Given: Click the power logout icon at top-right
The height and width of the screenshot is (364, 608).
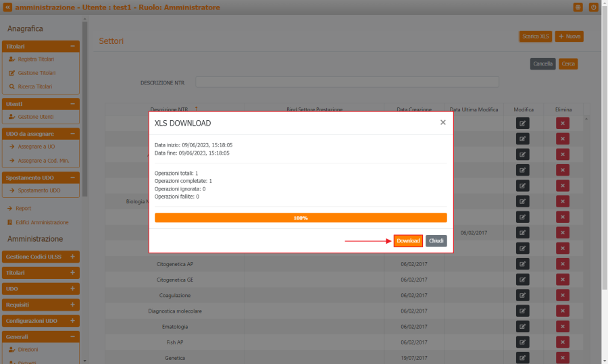Looking at the screenshot, I should tap(594, 7).
